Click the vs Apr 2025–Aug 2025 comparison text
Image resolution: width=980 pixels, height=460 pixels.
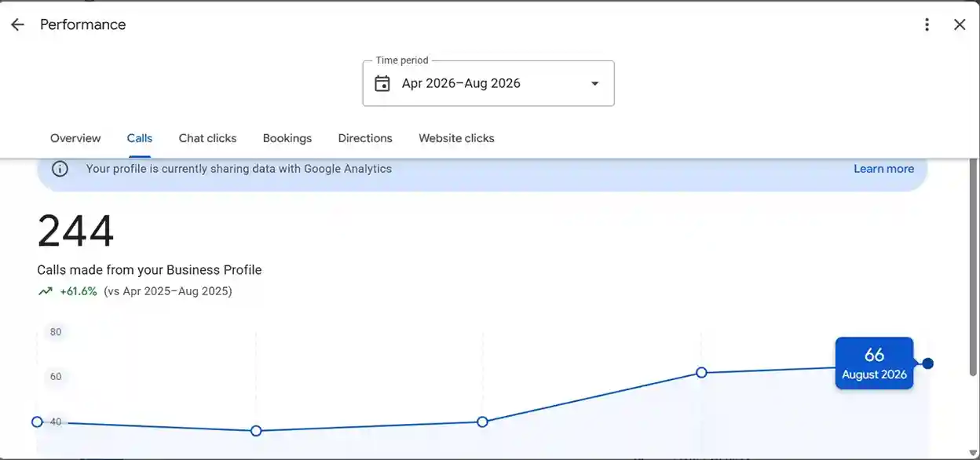coord(168,291)
